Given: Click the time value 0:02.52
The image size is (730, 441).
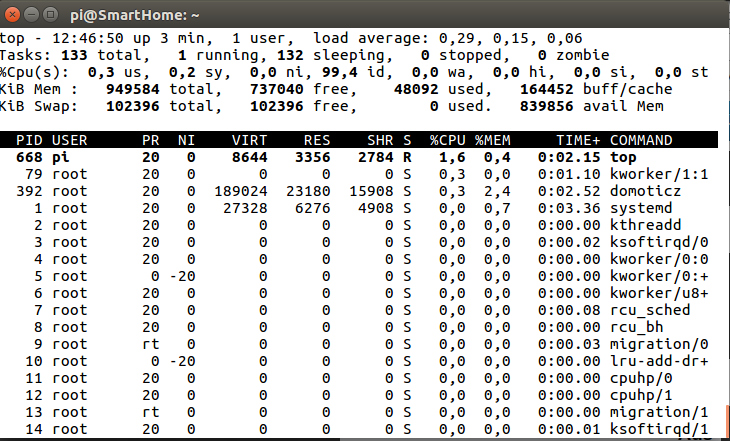Looking at the screenshot, I should coord(569,191).
